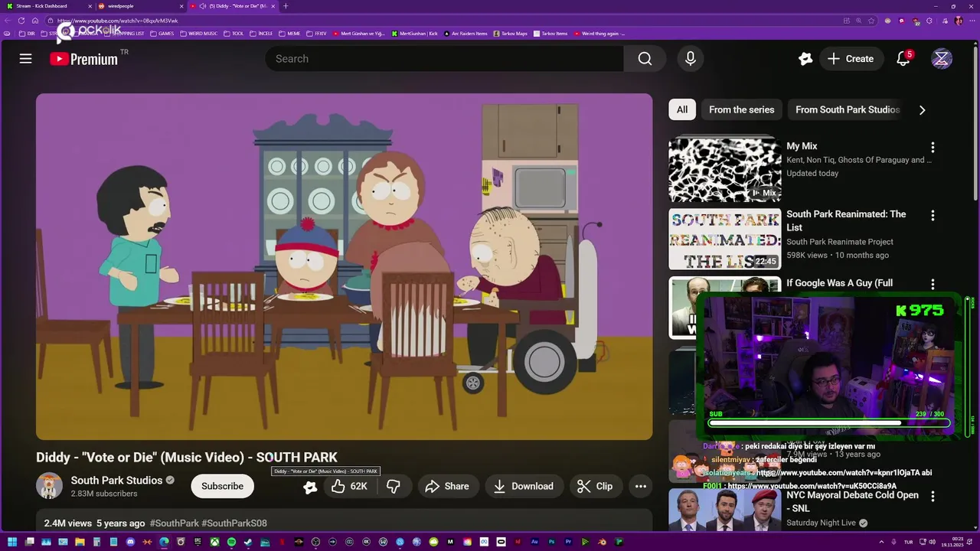Screen dimensions: 980x551
Task: Open the YouTube guide hamburger menu
Action: [x=25, y=59]
